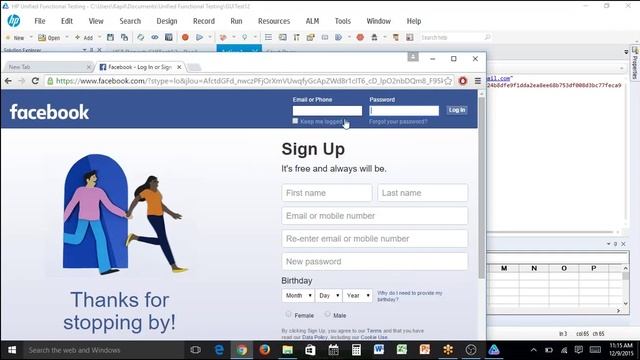640x360 pixels.
Task: Open Firefox from the taskbar
Action: click(264, 350)
